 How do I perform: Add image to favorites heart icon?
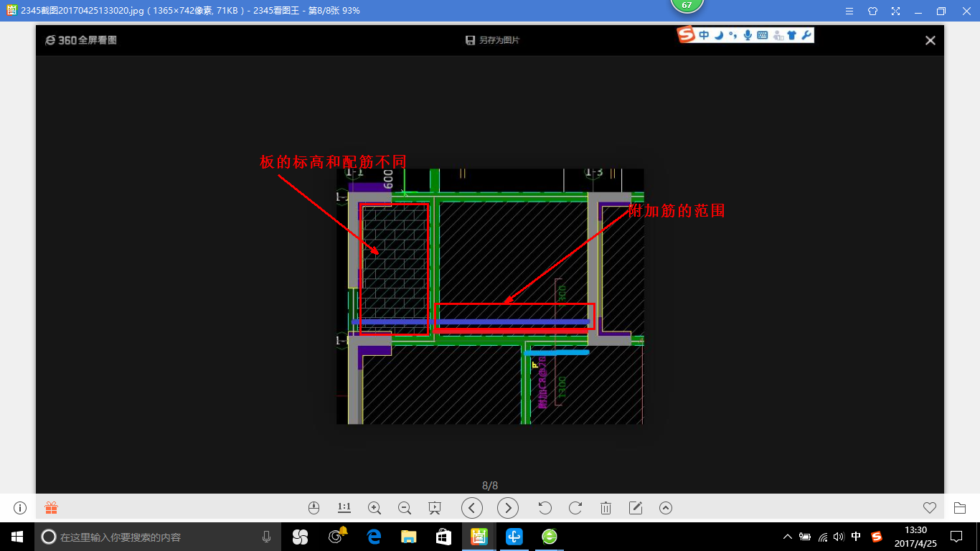click(930, 508)
